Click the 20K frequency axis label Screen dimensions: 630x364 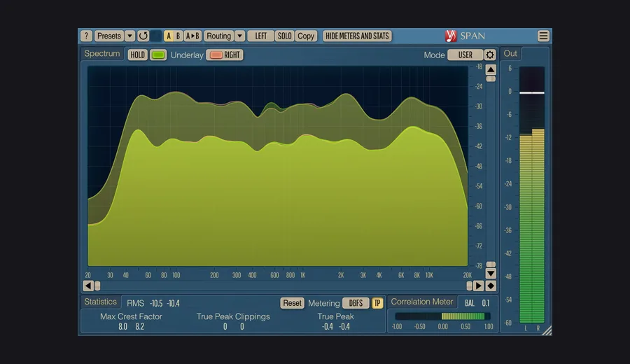coord(468,275)
